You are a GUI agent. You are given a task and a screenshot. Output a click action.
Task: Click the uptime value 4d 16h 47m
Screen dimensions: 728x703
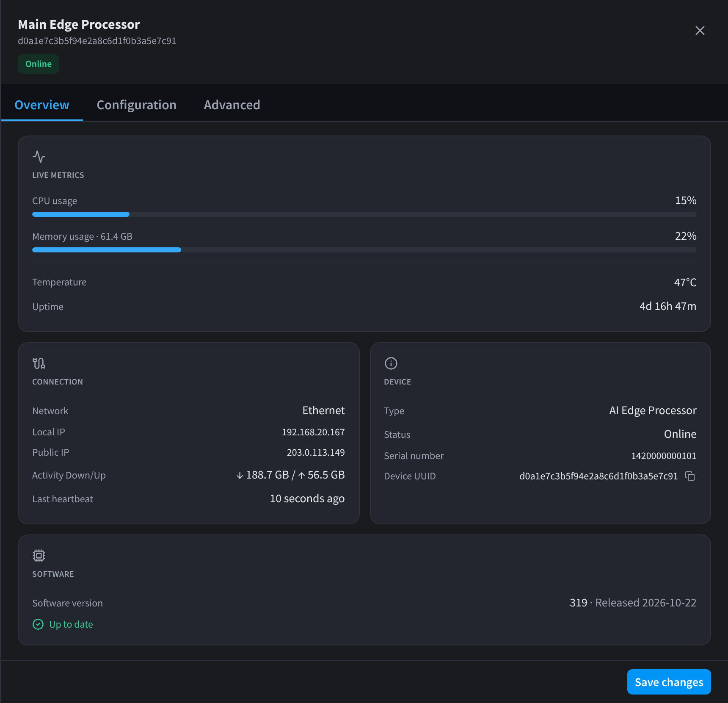(x=668, y=306)
